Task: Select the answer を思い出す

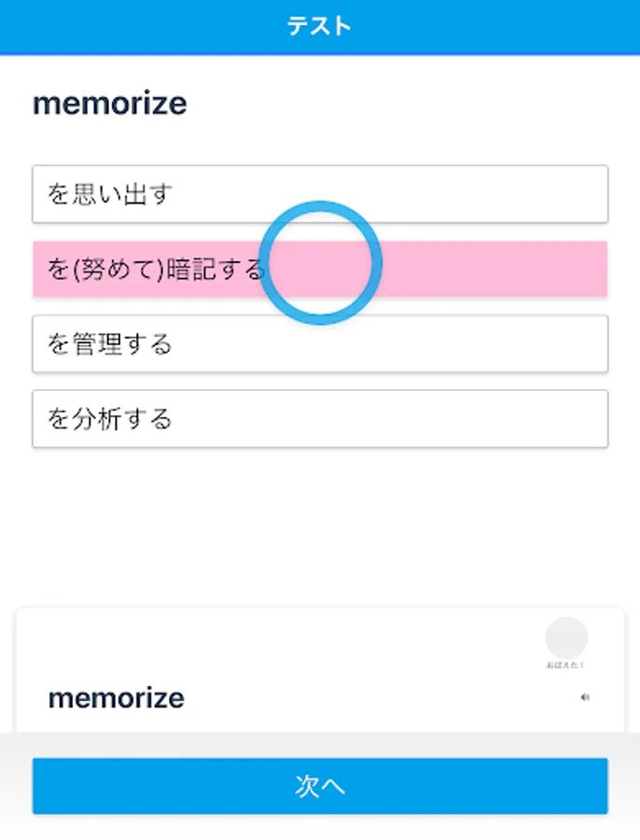Action: [x=320, y=194]
